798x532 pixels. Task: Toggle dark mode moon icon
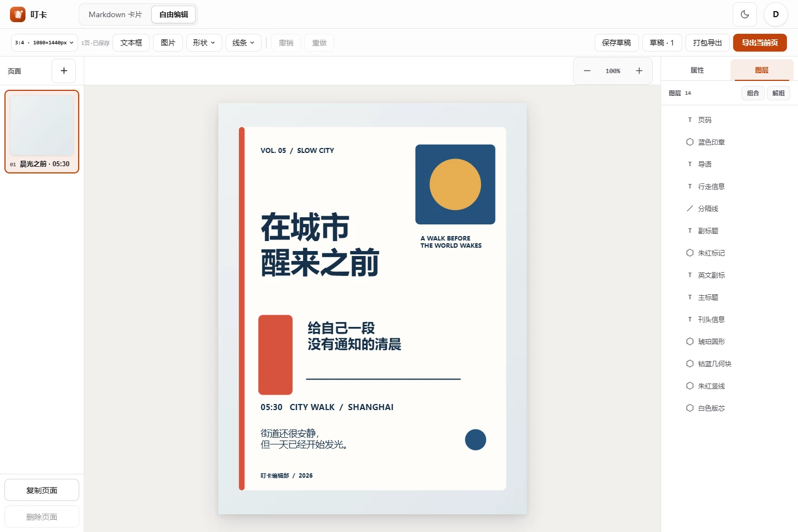click(745, 14)
